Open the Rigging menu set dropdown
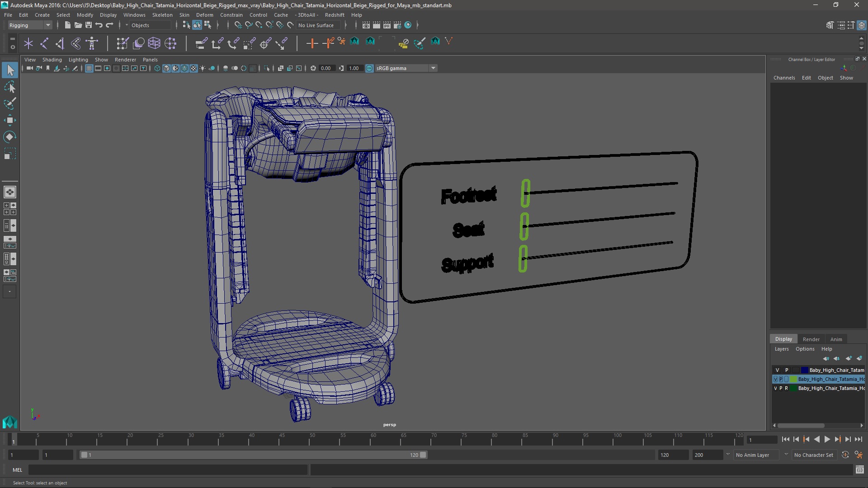 click(x=29, y=25)
